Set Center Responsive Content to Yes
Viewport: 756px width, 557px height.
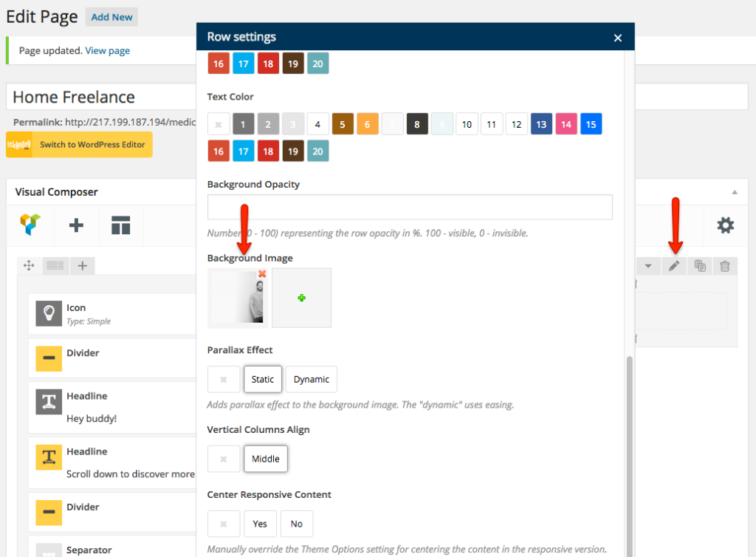[x=260, y=524]
